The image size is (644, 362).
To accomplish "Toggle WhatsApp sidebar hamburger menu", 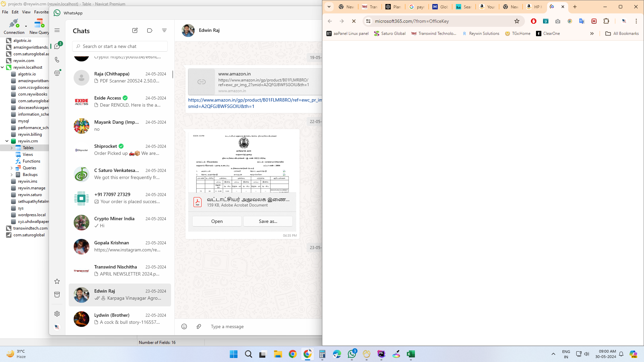I will 57,31.
